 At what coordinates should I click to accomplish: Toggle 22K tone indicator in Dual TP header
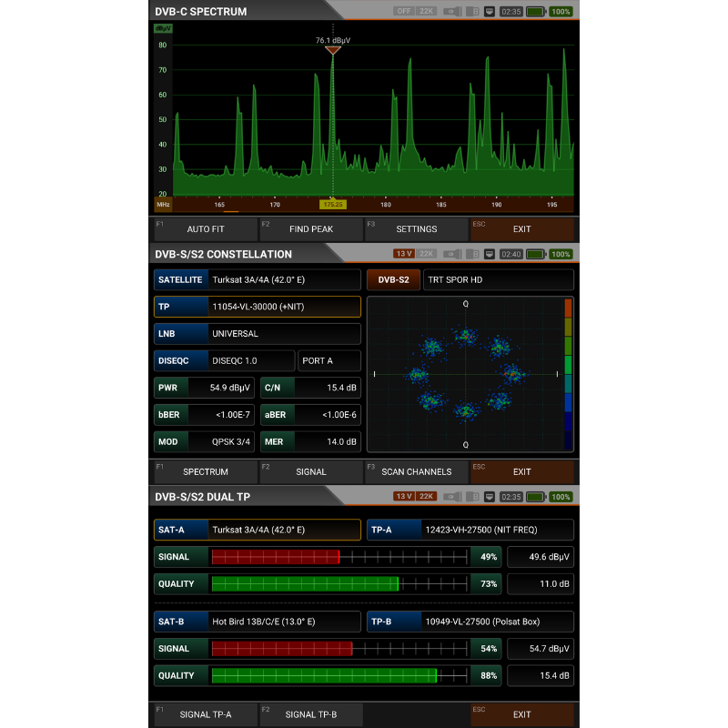pyautogui.click(x=426, y=496)
